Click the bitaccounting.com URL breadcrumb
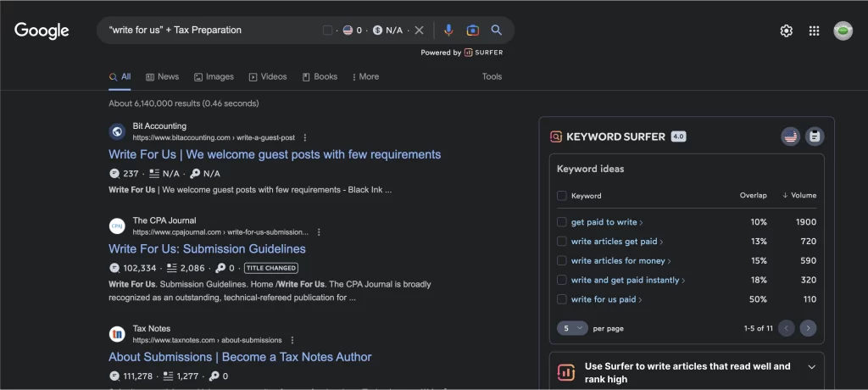 (x=214, y=137)
